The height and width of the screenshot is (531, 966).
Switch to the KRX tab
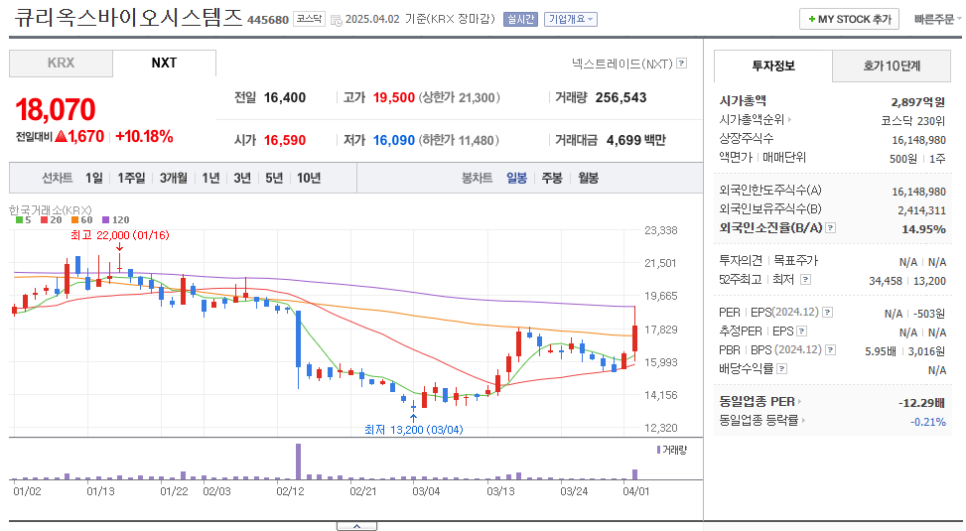pos(61,63)
